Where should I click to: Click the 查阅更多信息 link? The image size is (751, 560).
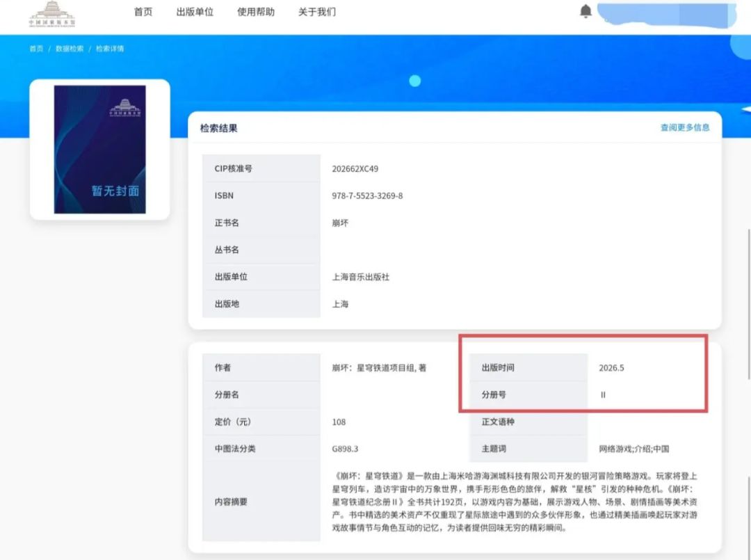coord(685,127)
